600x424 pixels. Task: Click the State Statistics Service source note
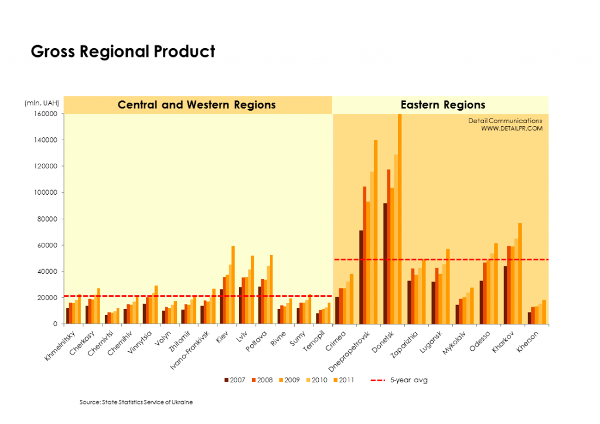click(137, 401)
